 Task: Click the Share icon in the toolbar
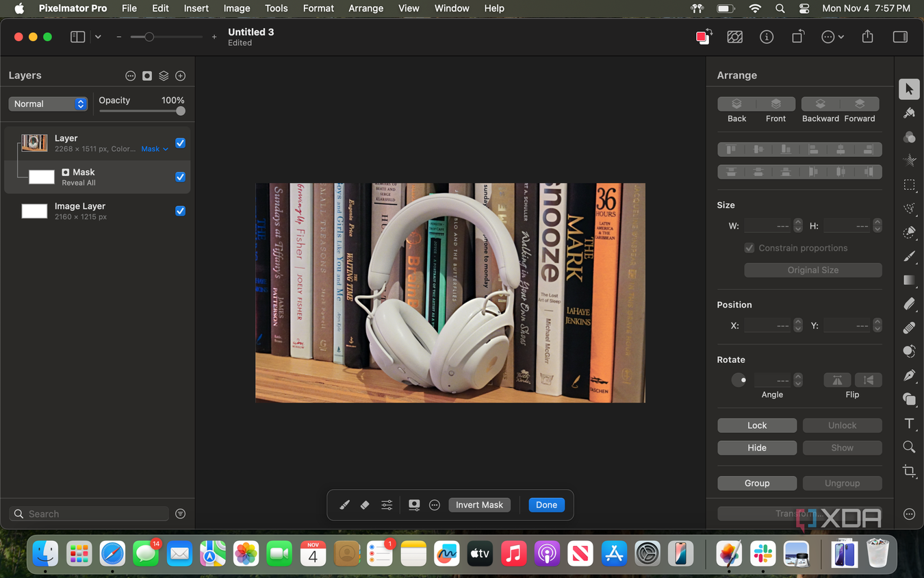867,37
